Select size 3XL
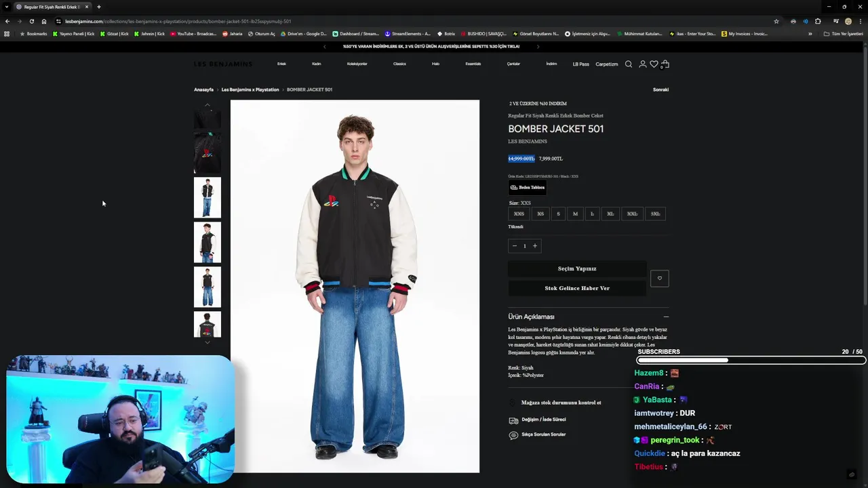 (x=655, y=213)
